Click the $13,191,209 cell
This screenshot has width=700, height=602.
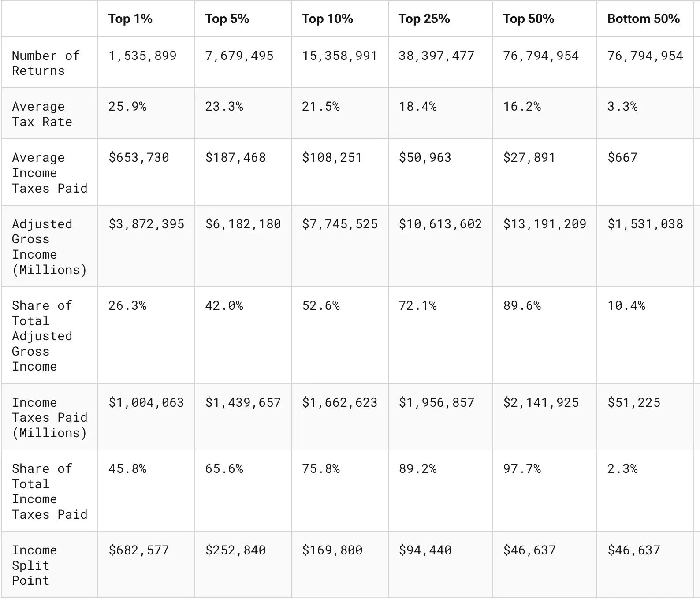pos(544,224)
